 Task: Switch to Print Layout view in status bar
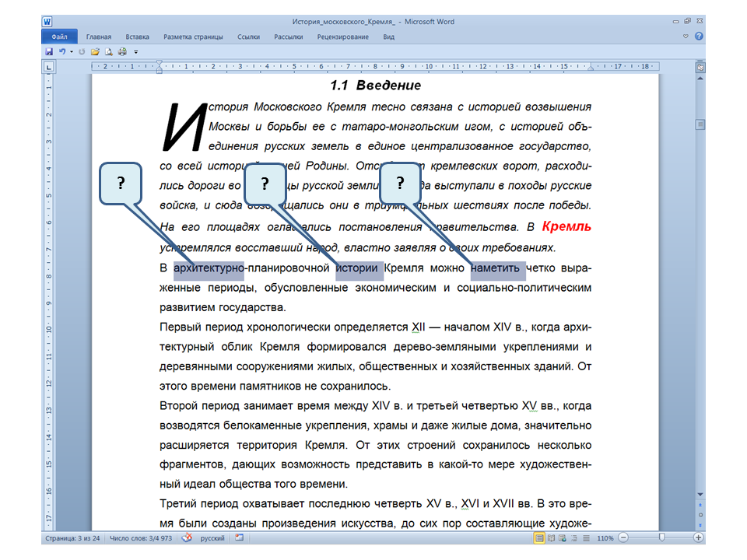539,538
